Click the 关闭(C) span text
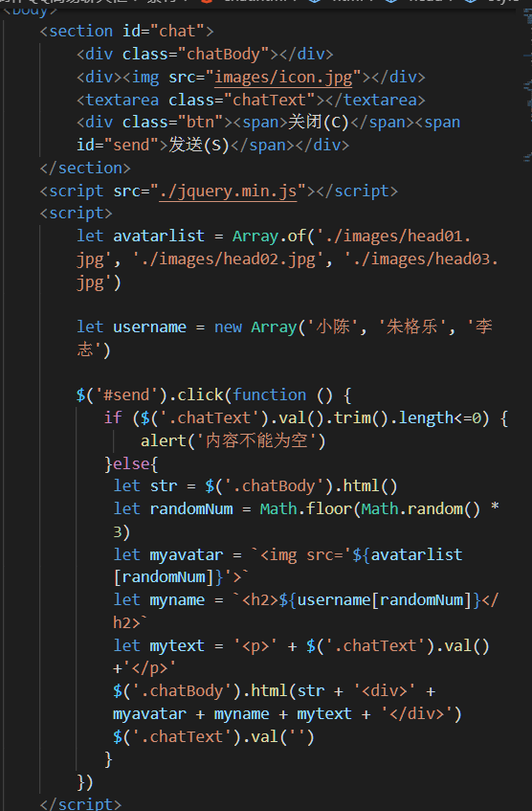 coord(319,123)
